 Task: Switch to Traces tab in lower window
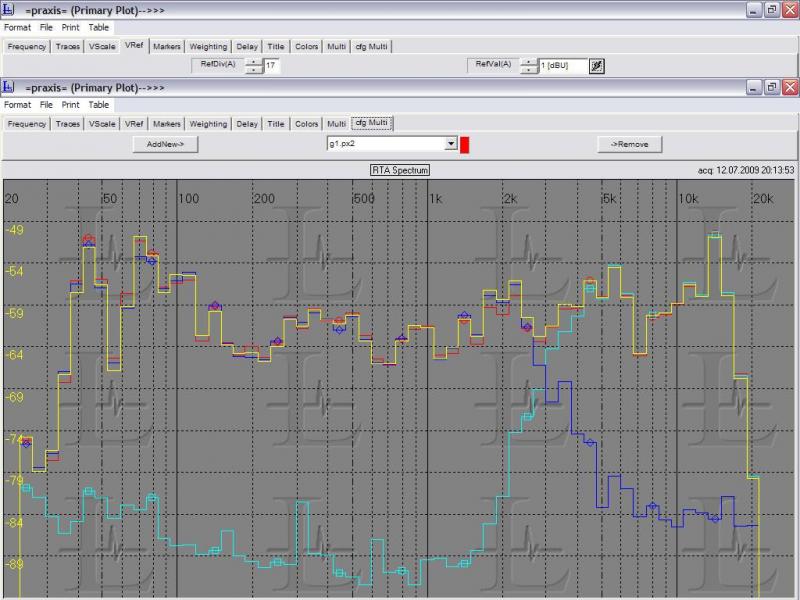pyautogui.click(x=68, y=124)
